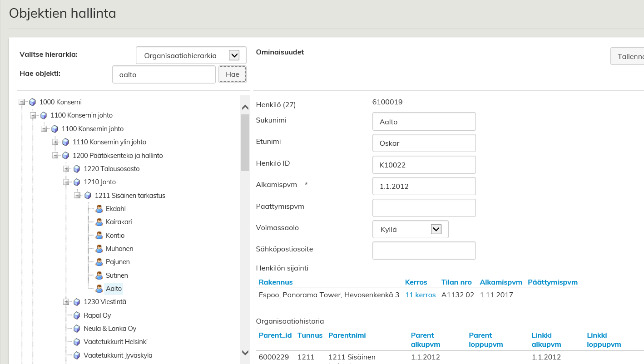
Task: Click the cube icon beside Vaatetukkurit Helsinki
Action: tap(77, 342)
